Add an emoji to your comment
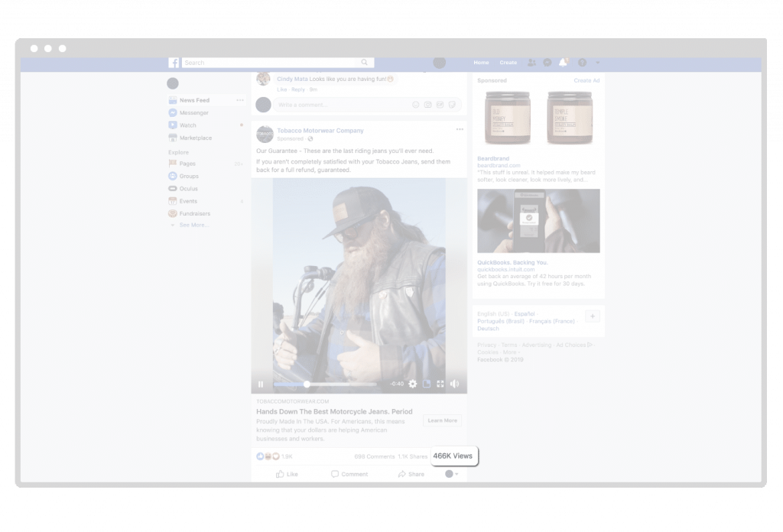The width and height of the screenshot is (783, 532). tap(417, 105)
